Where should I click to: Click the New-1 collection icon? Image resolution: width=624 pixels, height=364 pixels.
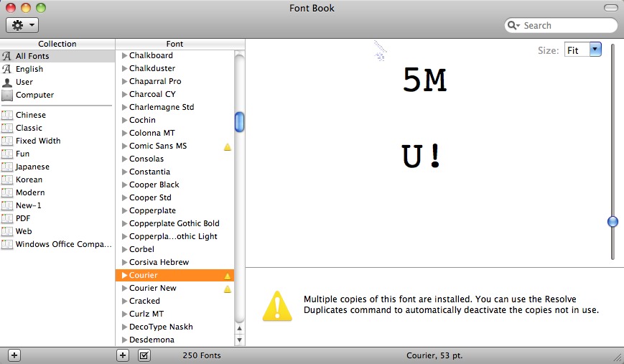click(7, 205)
